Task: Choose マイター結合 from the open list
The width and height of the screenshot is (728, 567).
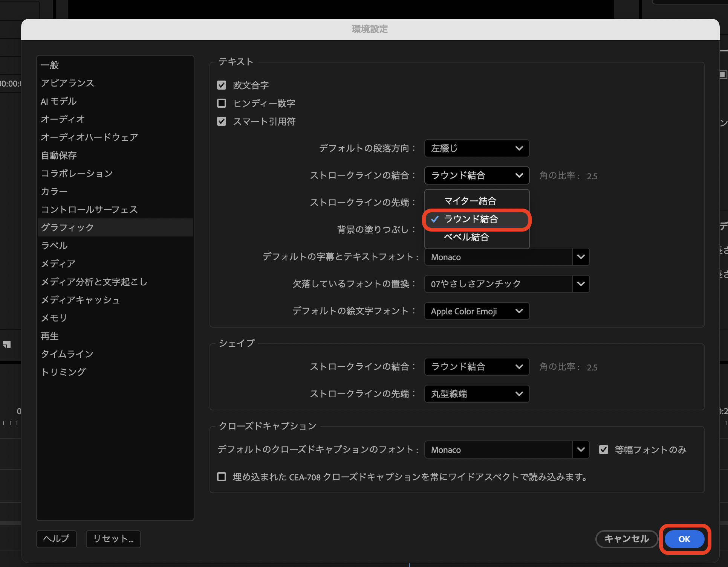Action: [x=470, y=201]
